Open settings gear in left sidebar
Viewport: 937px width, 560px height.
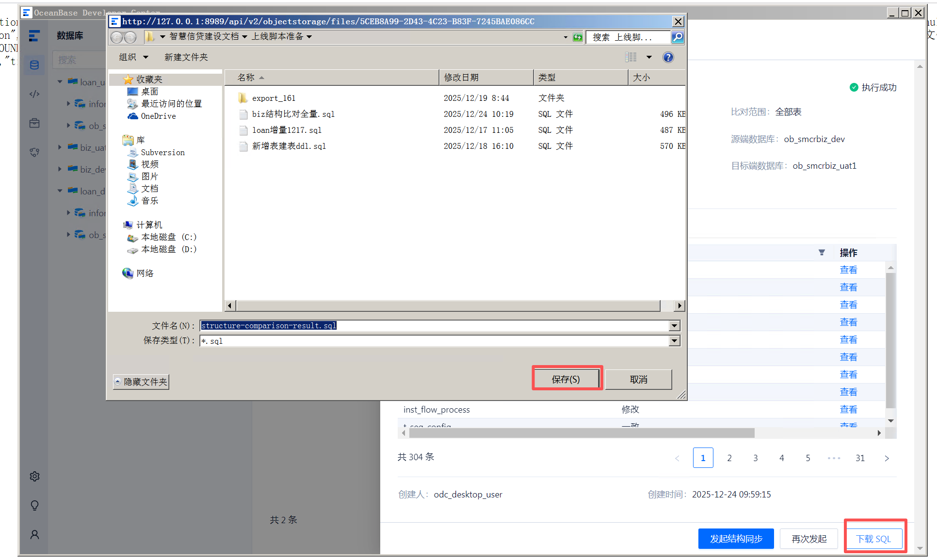[34, 476]
